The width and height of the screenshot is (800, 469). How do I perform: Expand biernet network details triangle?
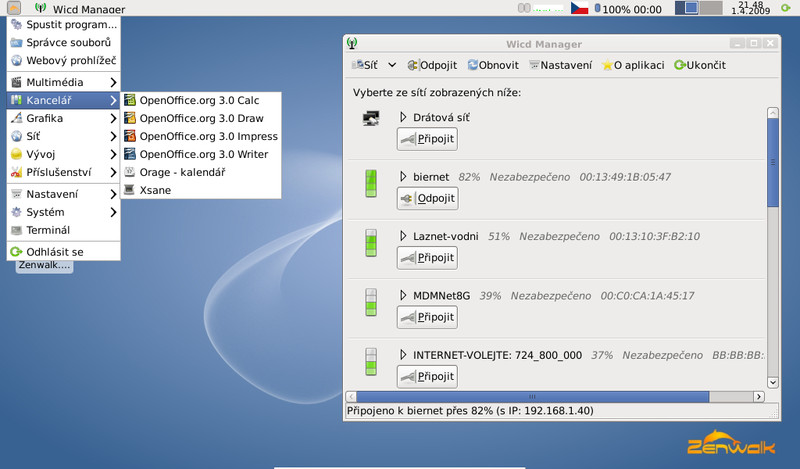pyautogui.click(x=403, y=177)
